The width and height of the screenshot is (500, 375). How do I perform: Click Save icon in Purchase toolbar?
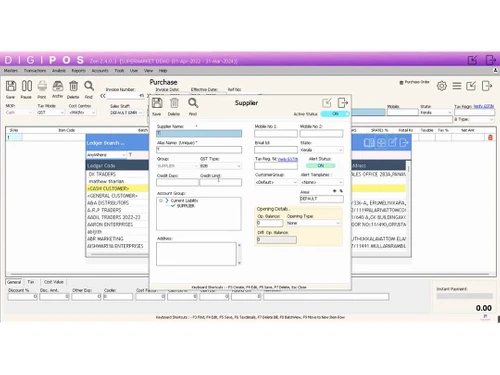[x=11, y=86]
